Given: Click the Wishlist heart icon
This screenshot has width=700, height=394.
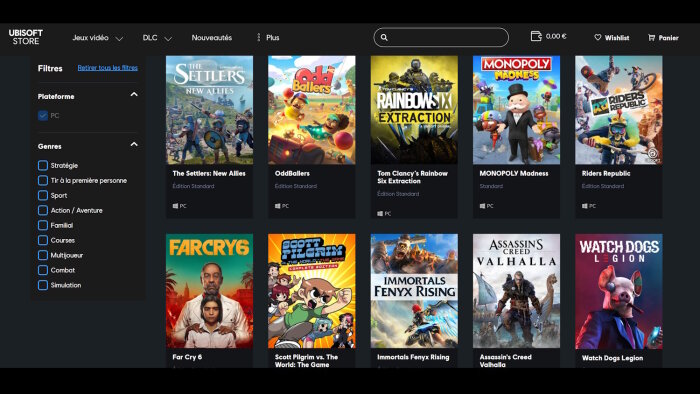Looking at the screenshot, I should coord(598,37).
